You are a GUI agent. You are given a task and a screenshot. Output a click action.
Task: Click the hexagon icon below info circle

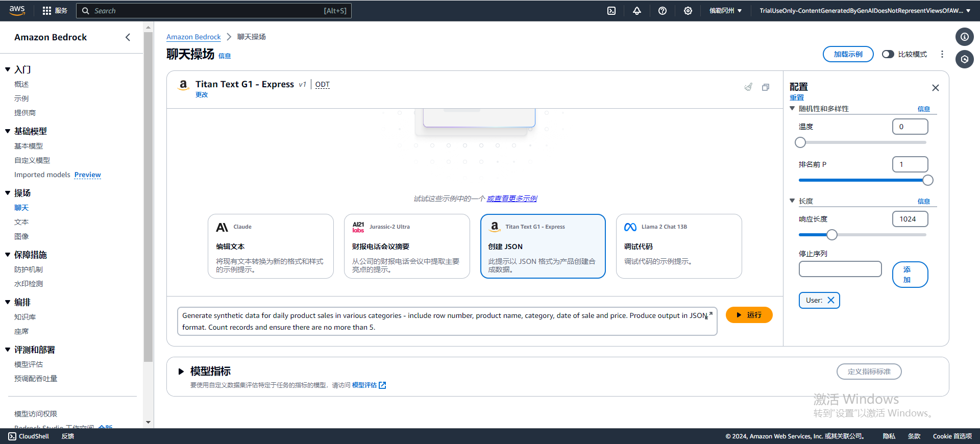(x=964, y=59)
